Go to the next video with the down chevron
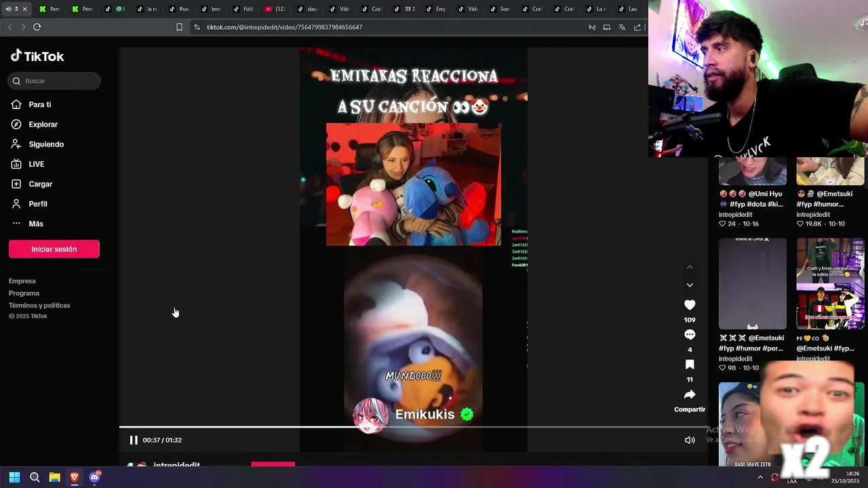Viewport: 868px width, 488px height. click(x=690, y=285)
